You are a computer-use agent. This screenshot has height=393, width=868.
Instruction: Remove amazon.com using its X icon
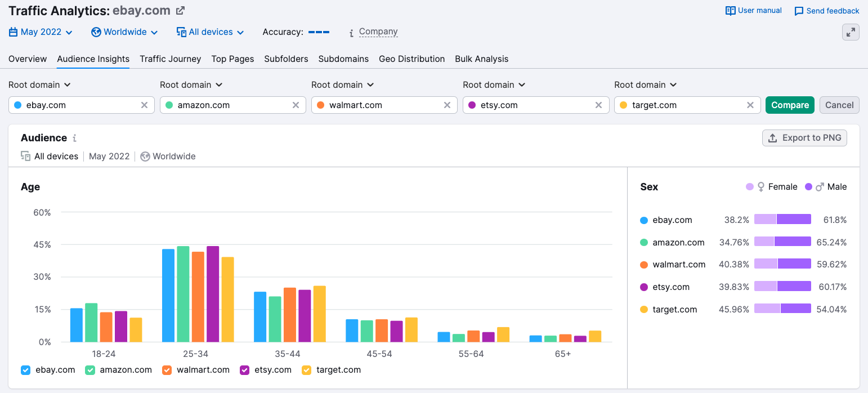click(296, 105)
